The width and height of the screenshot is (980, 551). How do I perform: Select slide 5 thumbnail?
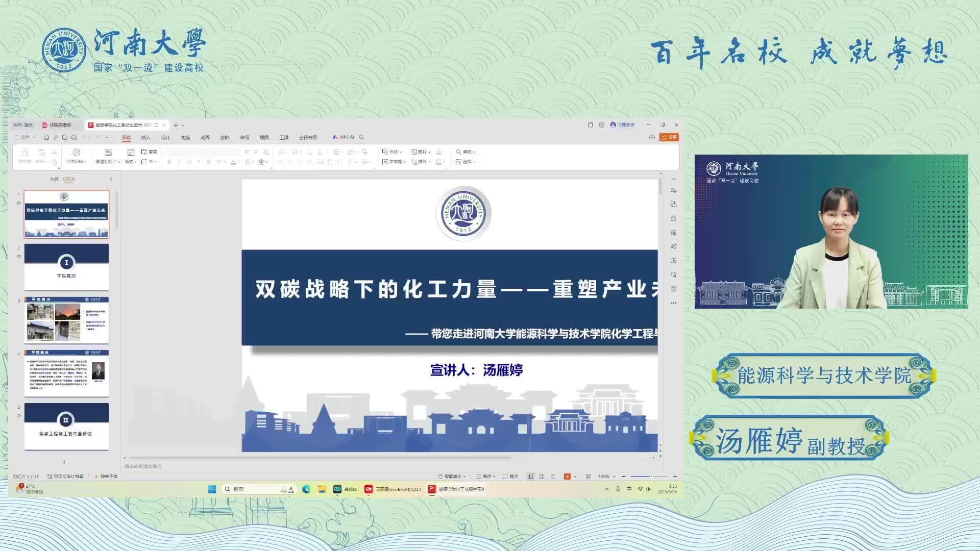66,427
